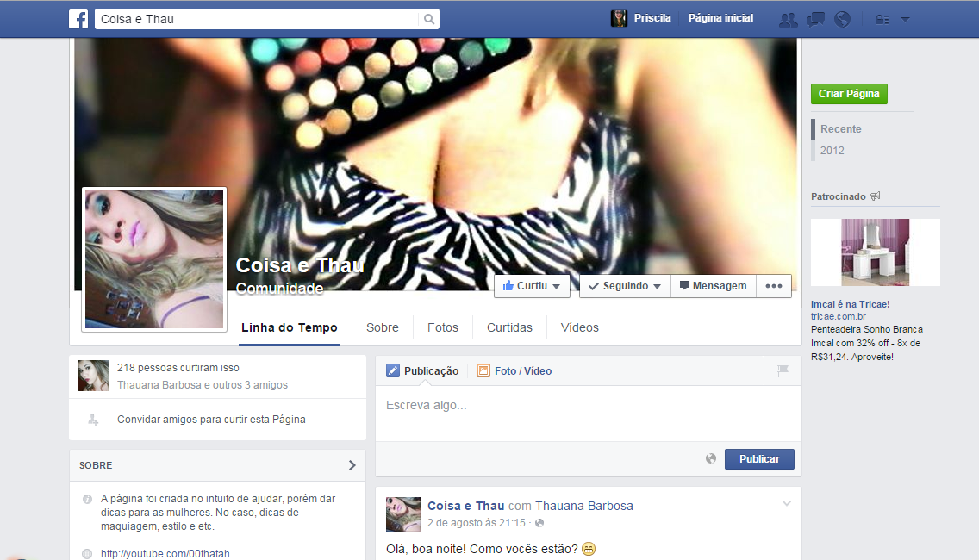
Task: Open the friend requests icon
Action: tap(789, 20)
